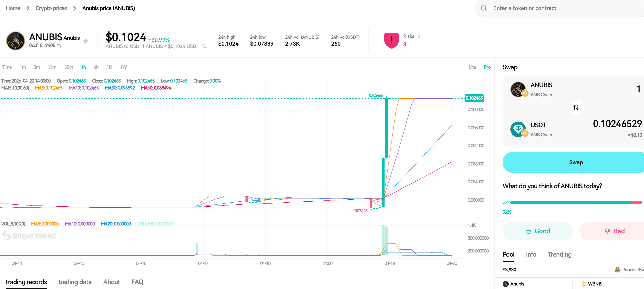The height and width of the screenshot is (289, 644).
Task: Select the 4h chart interval
Action: coord(96,67)
